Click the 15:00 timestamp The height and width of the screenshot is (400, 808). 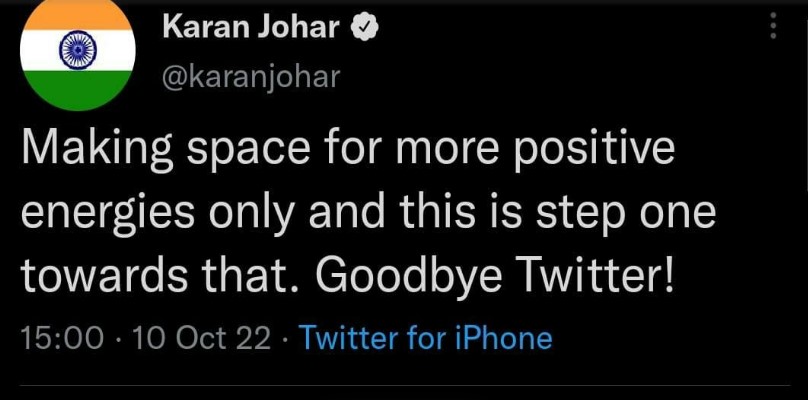(x=62, y=338)
